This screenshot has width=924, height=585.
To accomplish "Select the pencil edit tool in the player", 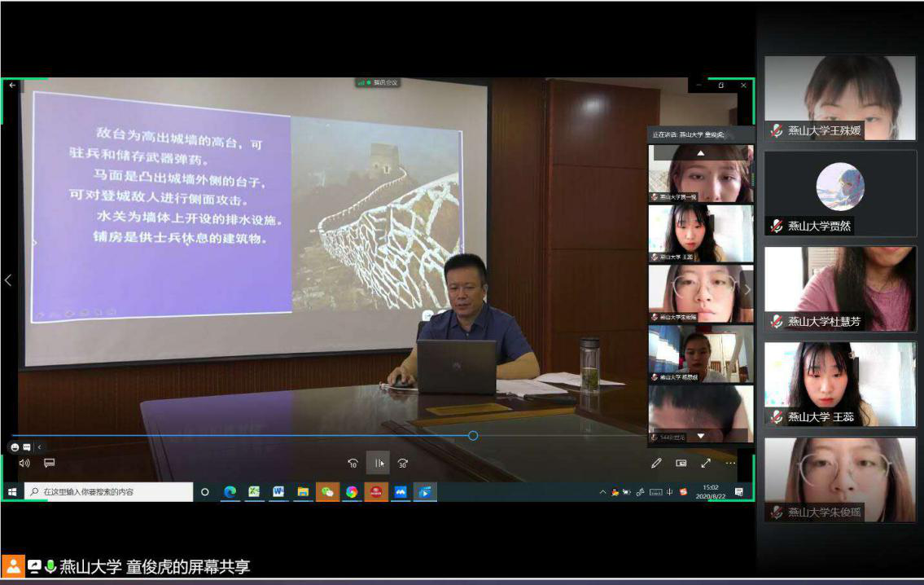I will point(656,463).
